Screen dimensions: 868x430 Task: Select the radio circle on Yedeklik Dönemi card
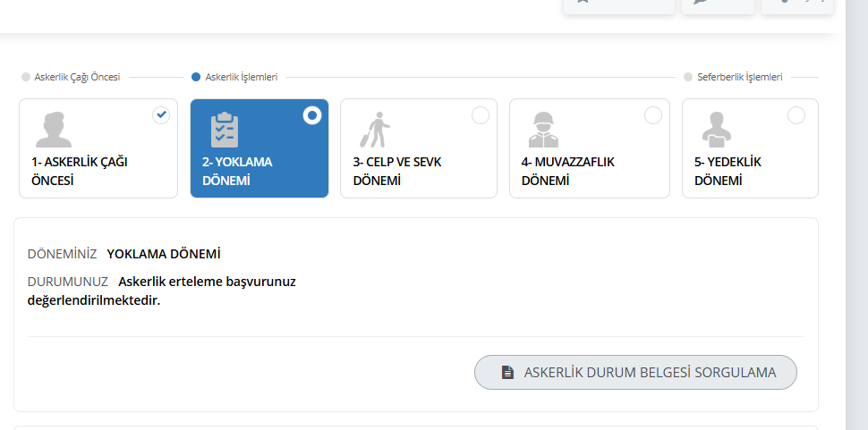tap(796, 115)
